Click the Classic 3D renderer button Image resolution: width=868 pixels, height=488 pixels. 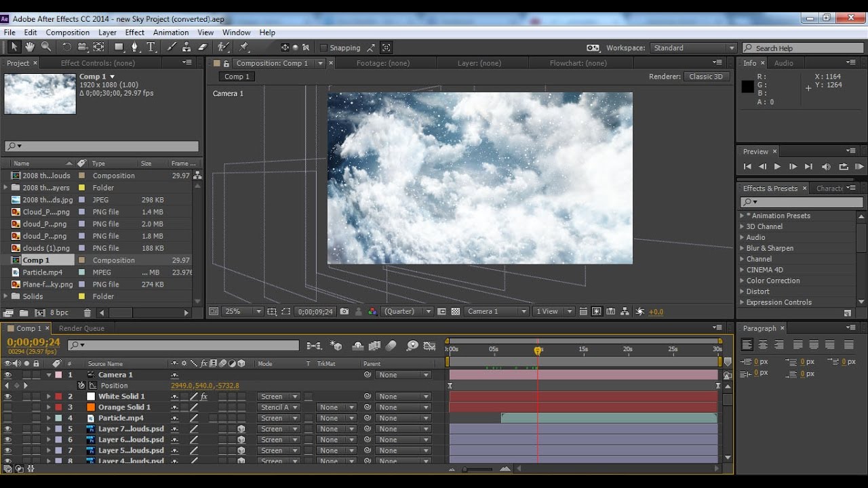pyautogui.click(x=706, y=77)
